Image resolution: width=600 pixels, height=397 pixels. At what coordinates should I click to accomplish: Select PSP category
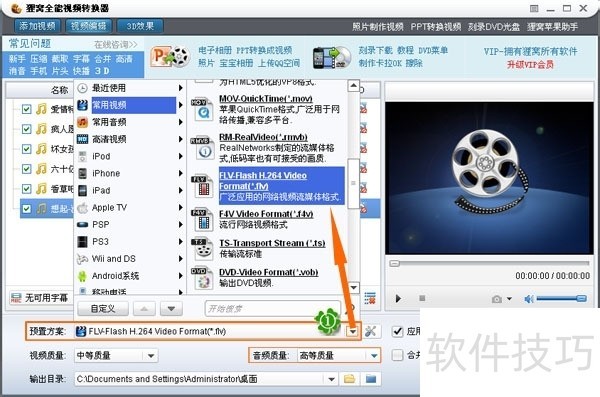tap(130, 224)
